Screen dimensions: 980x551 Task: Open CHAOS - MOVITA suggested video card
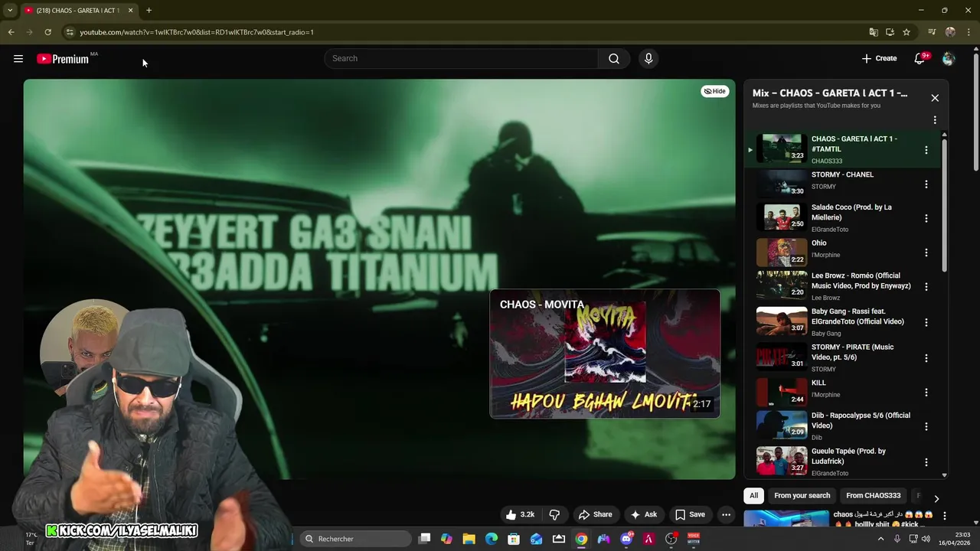click(x=605, y=354)
